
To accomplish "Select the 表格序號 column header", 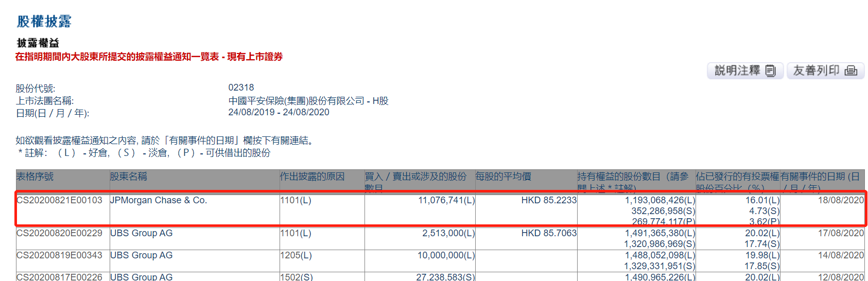I will tap(35, 177).
